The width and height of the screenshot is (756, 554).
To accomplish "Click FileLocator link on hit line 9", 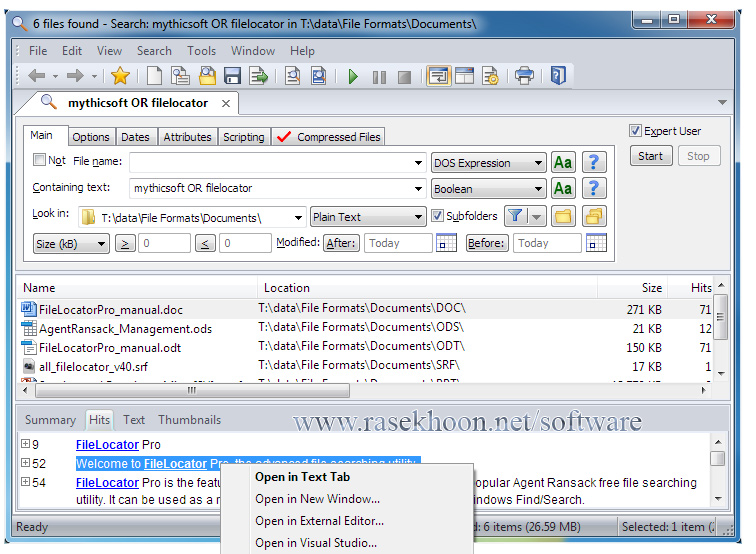I will tap(107, 445).
